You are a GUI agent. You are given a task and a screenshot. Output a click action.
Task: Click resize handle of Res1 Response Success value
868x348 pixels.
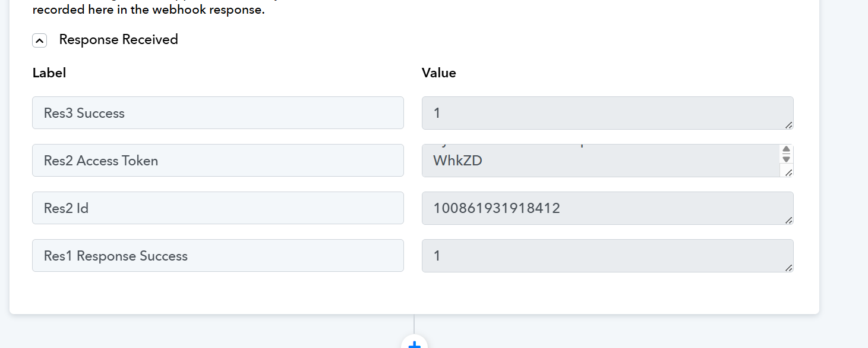pos(788,268)
